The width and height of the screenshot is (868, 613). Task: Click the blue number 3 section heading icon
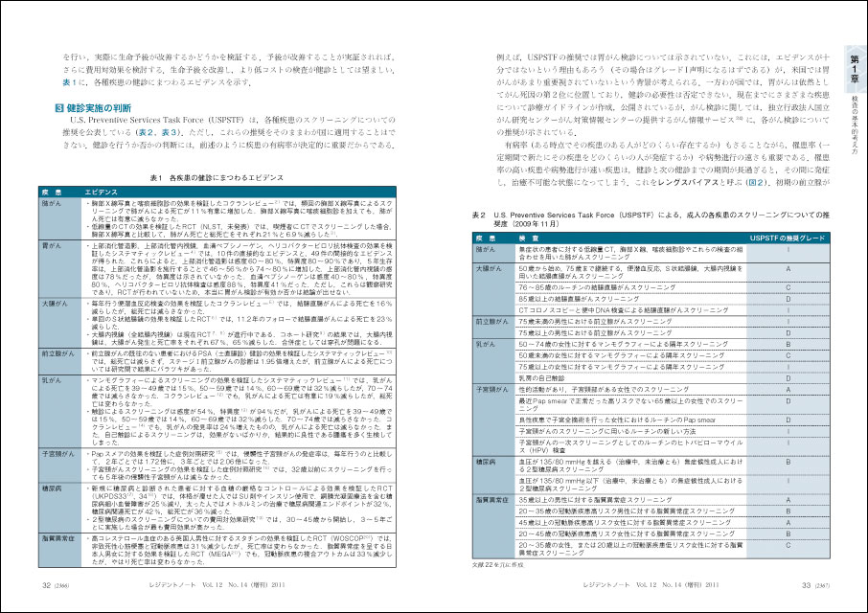point(58,107)
